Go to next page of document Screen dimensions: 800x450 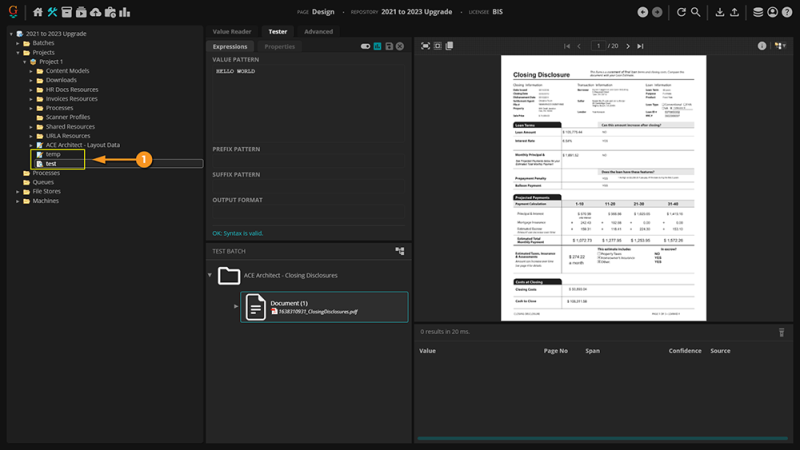click(x=628, y=46)
